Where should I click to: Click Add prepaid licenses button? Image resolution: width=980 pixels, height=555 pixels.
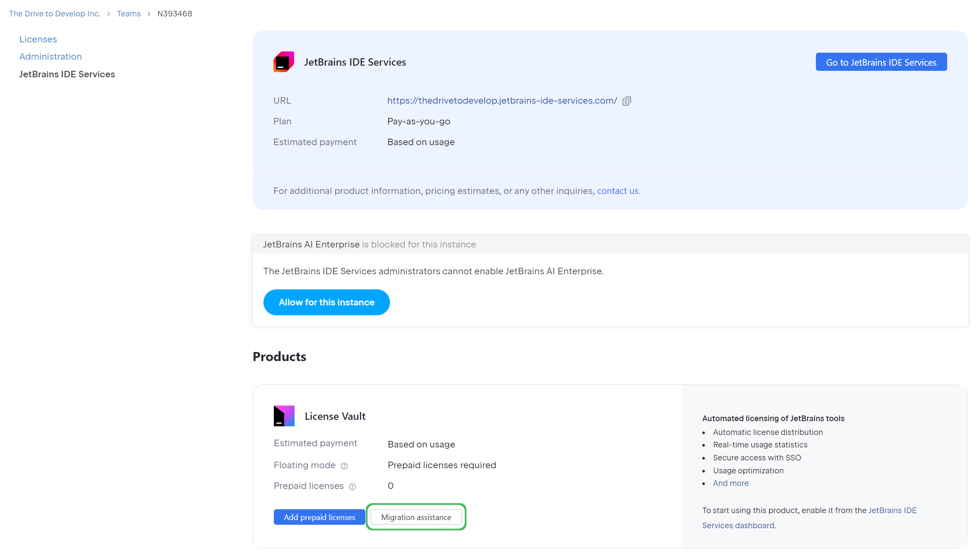tap(319, 517)
